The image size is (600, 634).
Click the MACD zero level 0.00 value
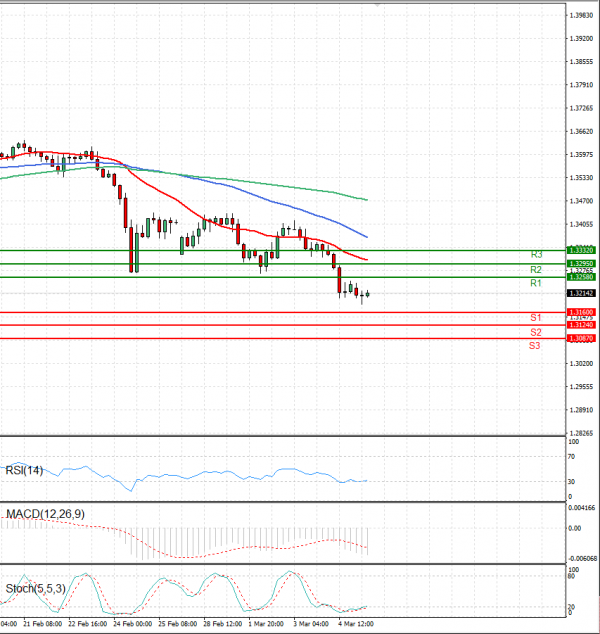click(x=575, y=528)
